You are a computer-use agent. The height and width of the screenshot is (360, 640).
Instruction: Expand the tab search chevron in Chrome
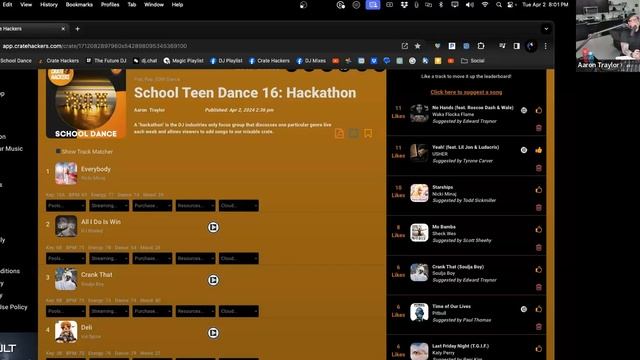[x=546, y=29]
